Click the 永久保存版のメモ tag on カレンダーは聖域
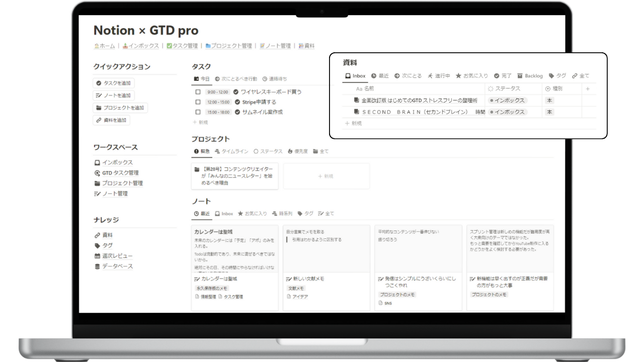The height and width of the screenshot is (362, 644). (x=212, y=289)
